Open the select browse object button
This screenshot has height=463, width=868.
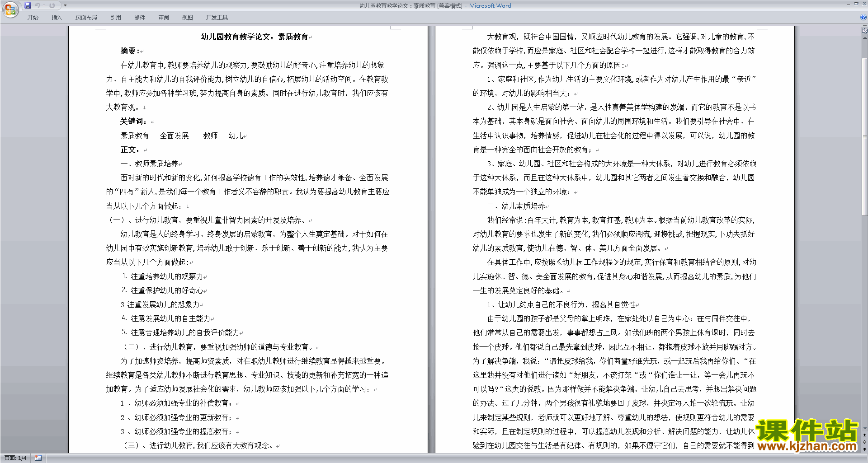[x=865, y=442]
